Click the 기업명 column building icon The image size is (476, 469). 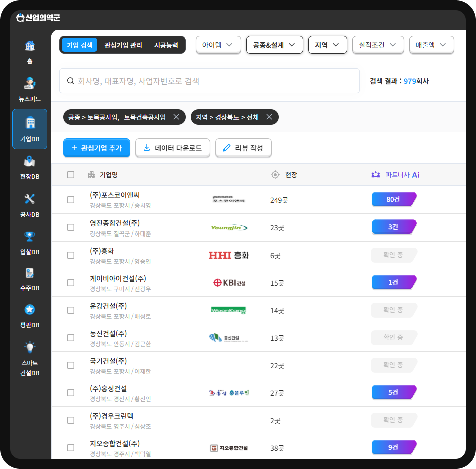pyautogui.click(x=91, y=175)
